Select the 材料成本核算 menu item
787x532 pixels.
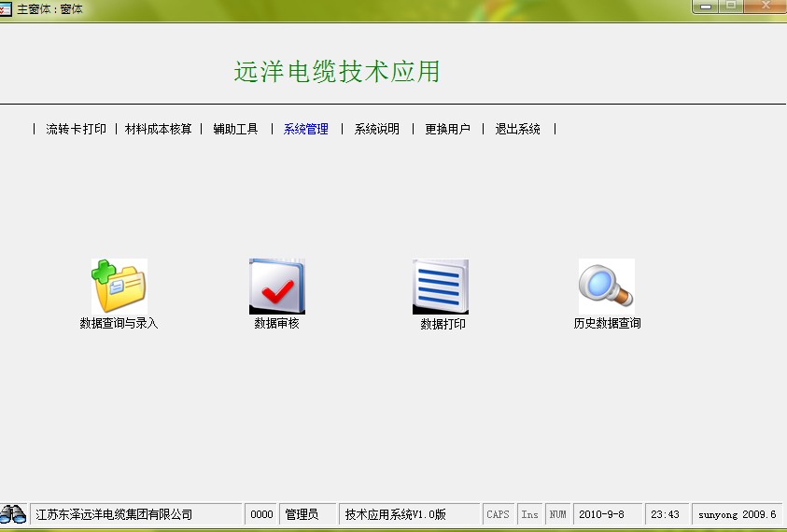pyautogui.click(x=159, y=130)
